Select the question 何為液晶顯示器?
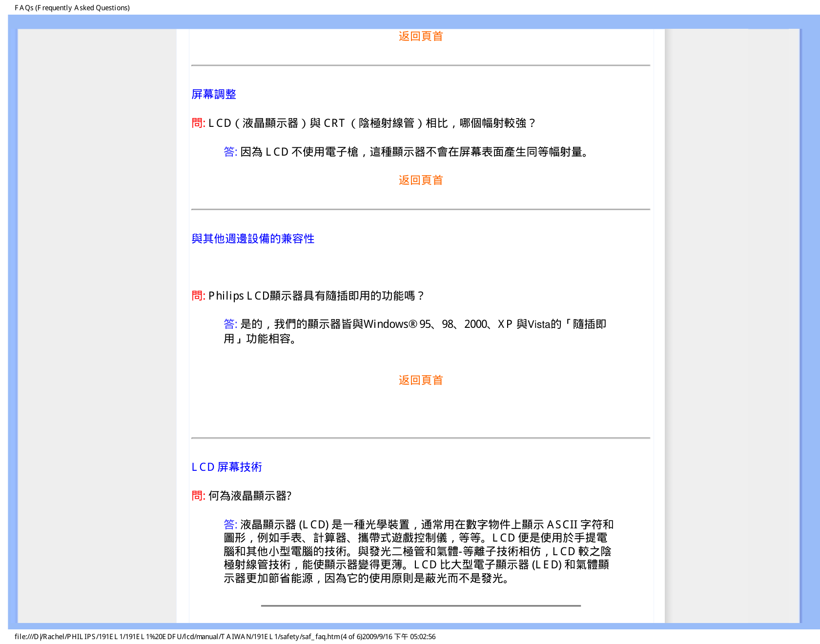Screen dimensions: 820x644 pos(242,496)
